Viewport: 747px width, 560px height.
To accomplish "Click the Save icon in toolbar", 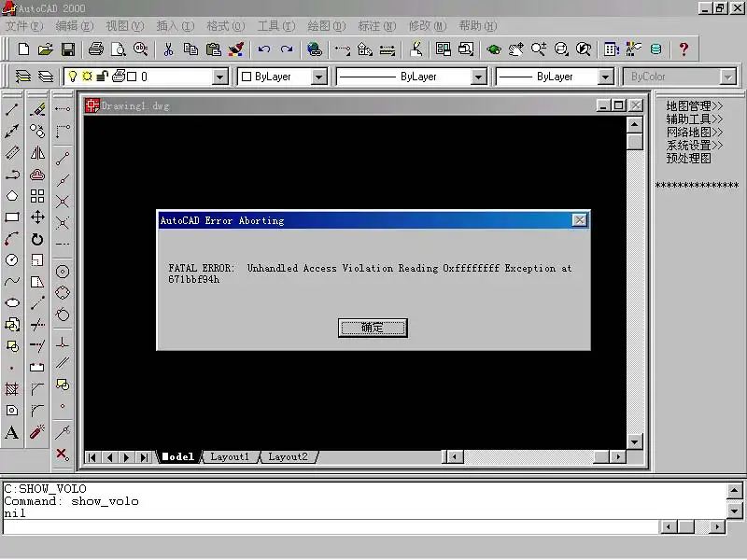I will click(x=68, y=49).
